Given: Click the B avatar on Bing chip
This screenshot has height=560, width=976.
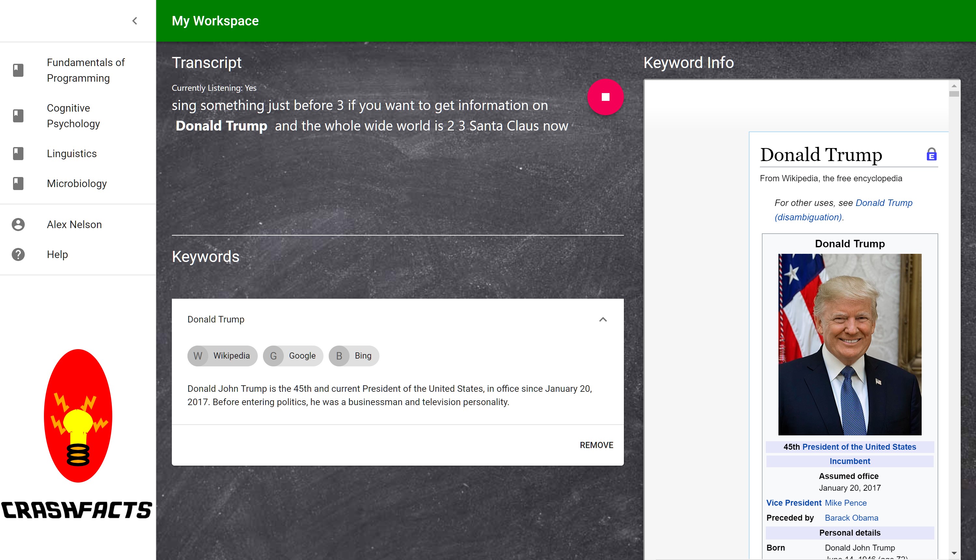Looking at the screenshot, I should pyautogui.click(x=339, y=356).
